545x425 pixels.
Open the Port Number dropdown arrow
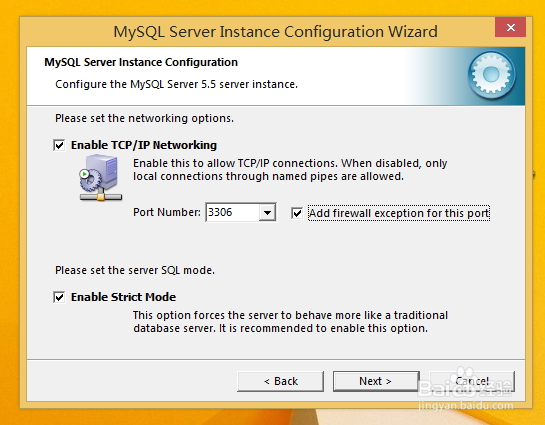tap(267, 212)
